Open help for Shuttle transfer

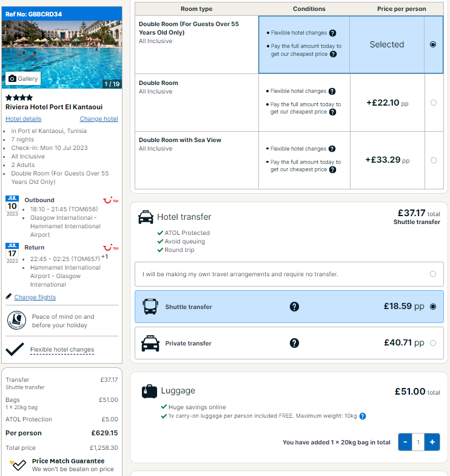pos(294,307)
